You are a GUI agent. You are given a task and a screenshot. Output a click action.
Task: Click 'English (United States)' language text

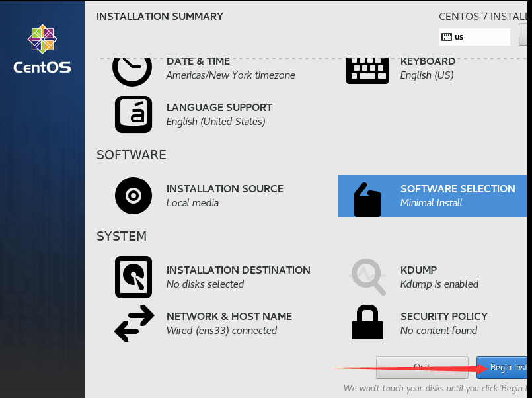(x=216, y=122)
